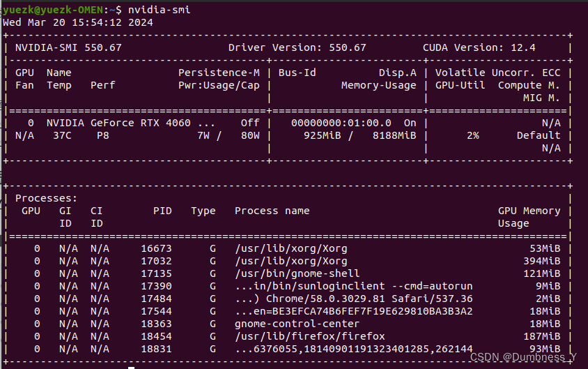
Task: Click the 'Process name' column header
Action: click(x=272, y=211)
